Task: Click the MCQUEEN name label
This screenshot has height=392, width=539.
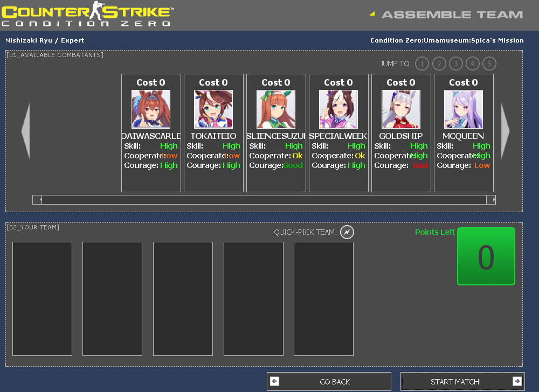Action: click(463, 136)
